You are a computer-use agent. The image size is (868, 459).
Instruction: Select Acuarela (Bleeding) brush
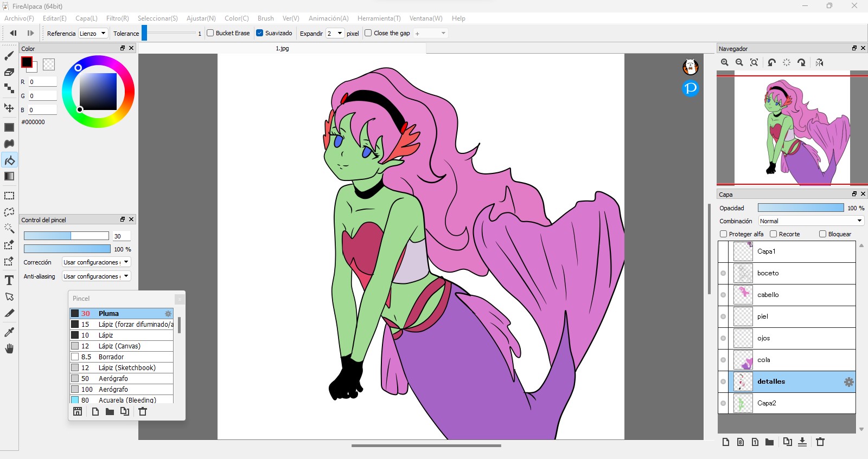pos(122,399)
